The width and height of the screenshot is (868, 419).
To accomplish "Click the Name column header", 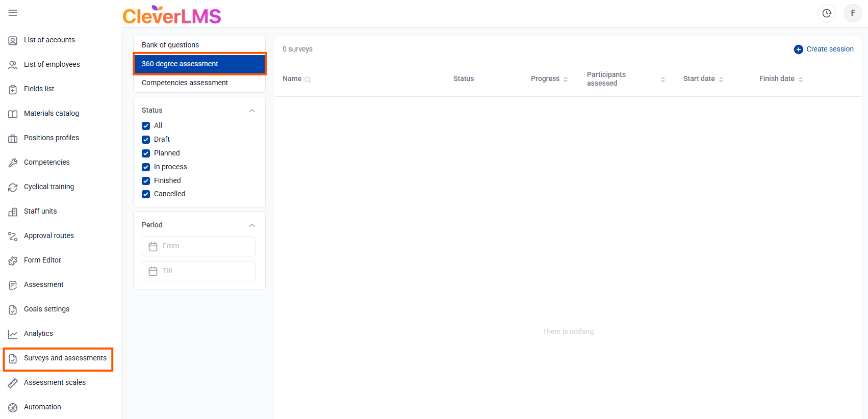I will (x=292, y=78).
